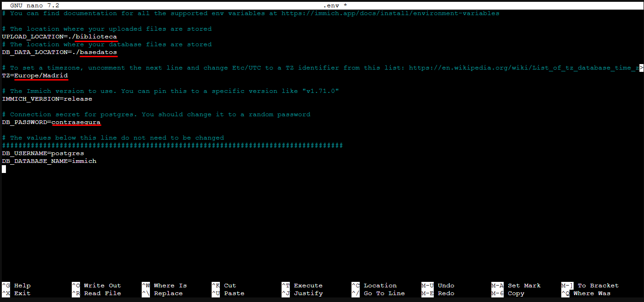
Task: Click the Paste shortcut label
Action: 234,293
